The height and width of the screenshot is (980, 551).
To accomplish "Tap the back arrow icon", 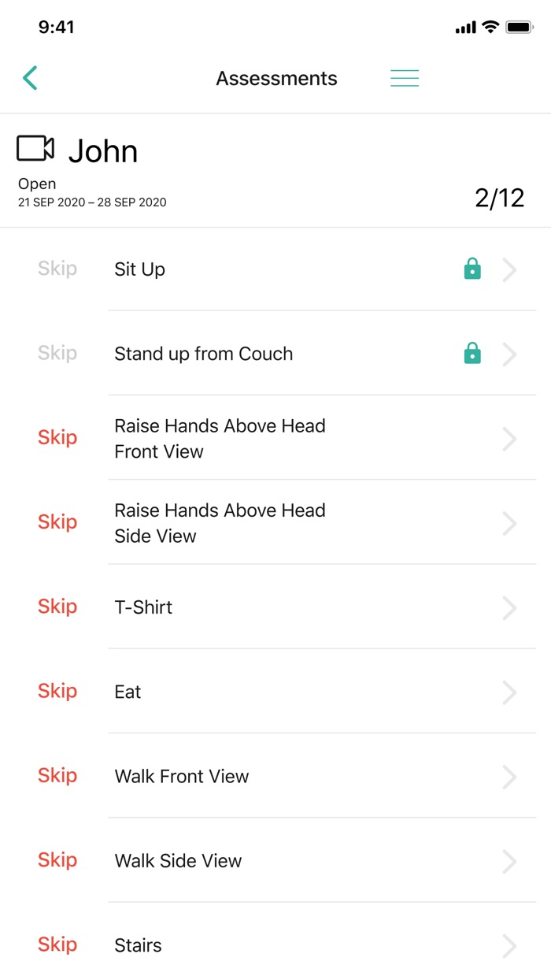I will click(30, 78).
